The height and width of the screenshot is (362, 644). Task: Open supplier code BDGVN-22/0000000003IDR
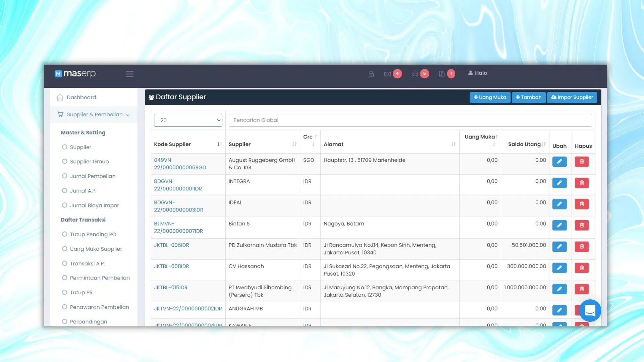(178, 206)
